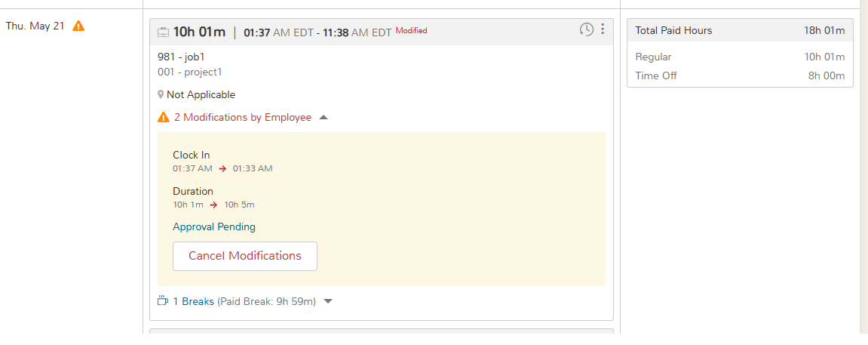Image resolution: width=868 pixels, height=345 pixels.
Task: Click the location pin icon by Not Applicable
Action: 161,94
